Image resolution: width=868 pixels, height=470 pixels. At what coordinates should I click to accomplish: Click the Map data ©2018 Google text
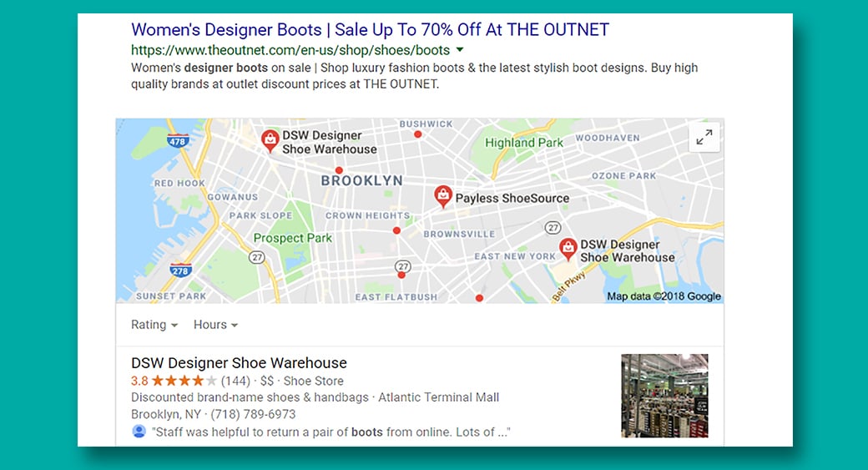[x=664, y=296]
